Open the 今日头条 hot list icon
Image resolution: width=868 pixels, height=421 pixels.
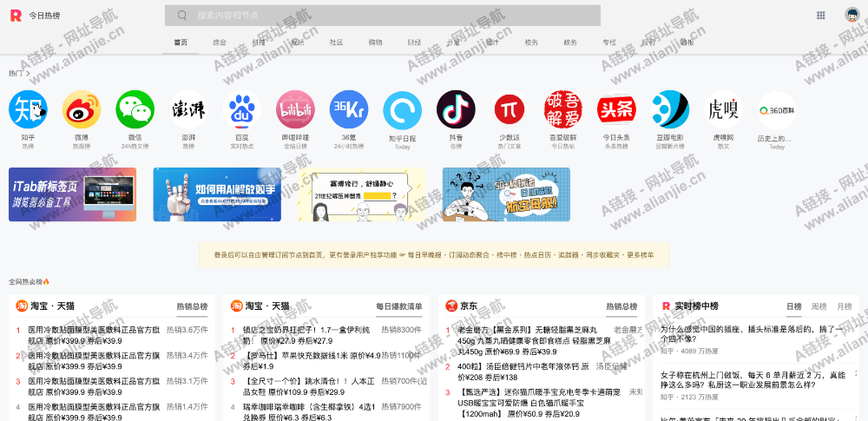coord(616,109)
